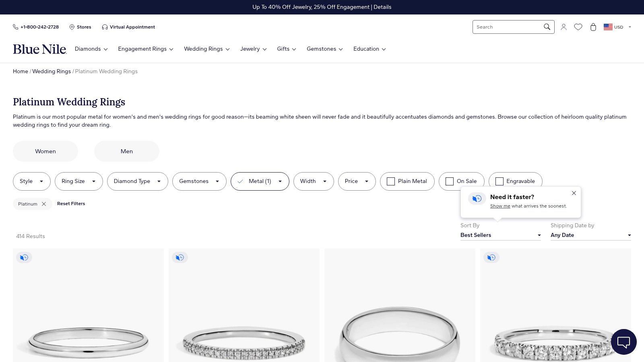The image size is (644, 362).
Task: Click the Details link in promo banner
Action: [x=382, y=7]
